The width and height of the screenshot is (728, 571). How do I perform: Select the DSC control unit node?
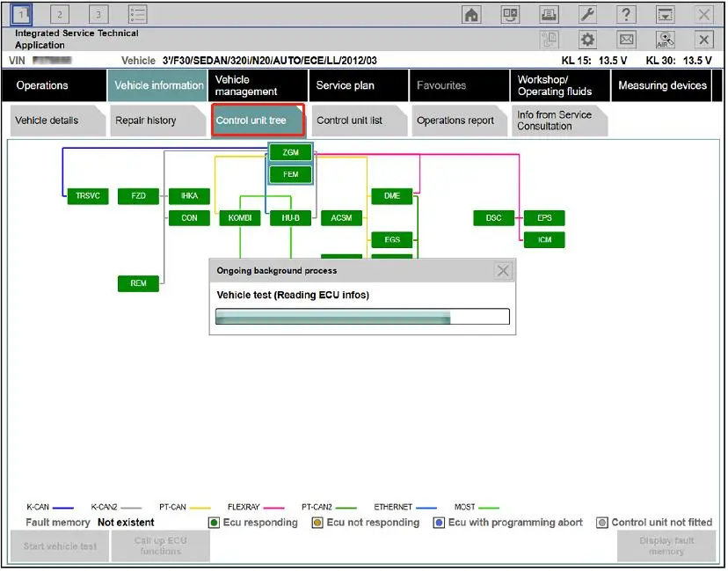point(493,218)
